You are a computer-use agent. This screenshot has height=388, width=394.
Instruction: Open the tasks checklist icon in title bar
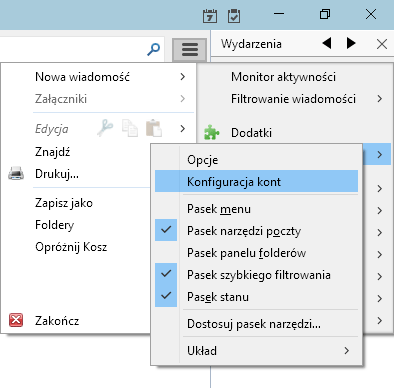tap(234, 16)
